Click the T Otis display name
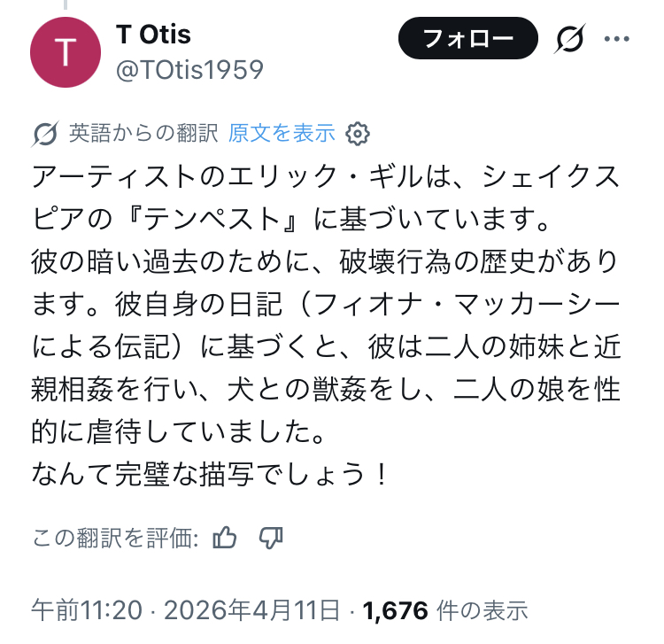Screen dimensions: 664x644 (153, 35)
